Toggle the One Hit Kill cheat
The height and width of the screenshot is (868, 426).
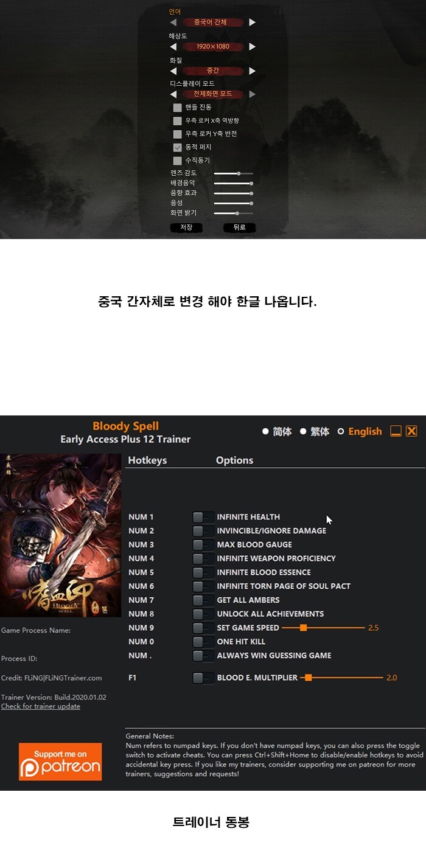(x=203, y=642)
